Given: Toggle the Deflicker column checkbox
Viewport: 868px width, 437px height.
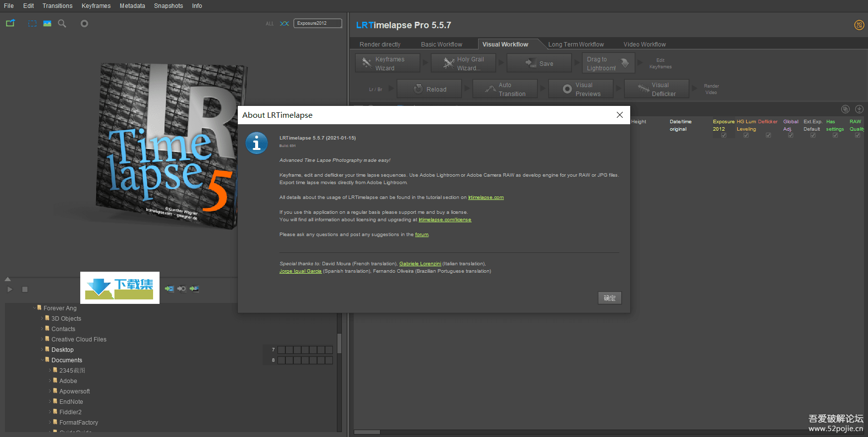Looking at the screenshot, I should [768, 135].
